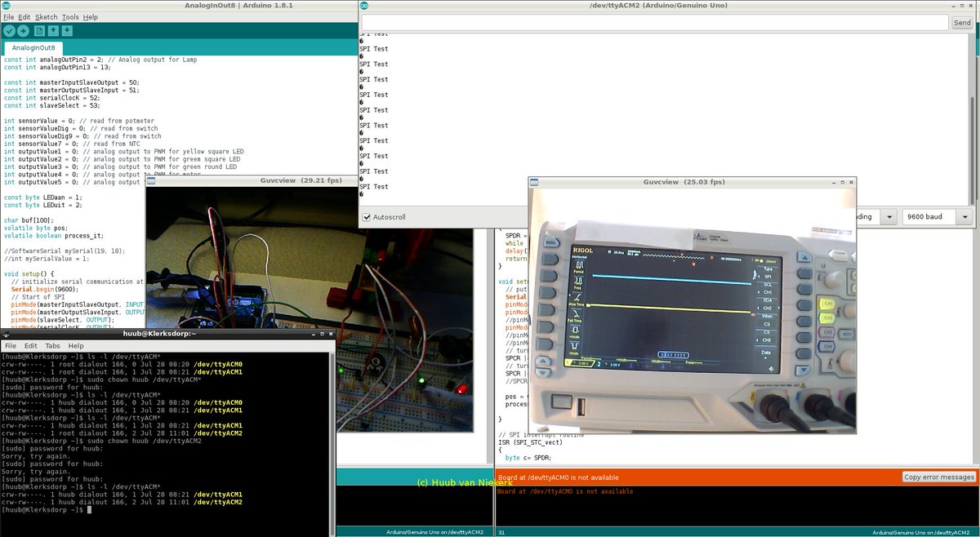Screen dimensions: 980x537
Task: Open the Sketch menu
Action: click(x=47, y=17)
